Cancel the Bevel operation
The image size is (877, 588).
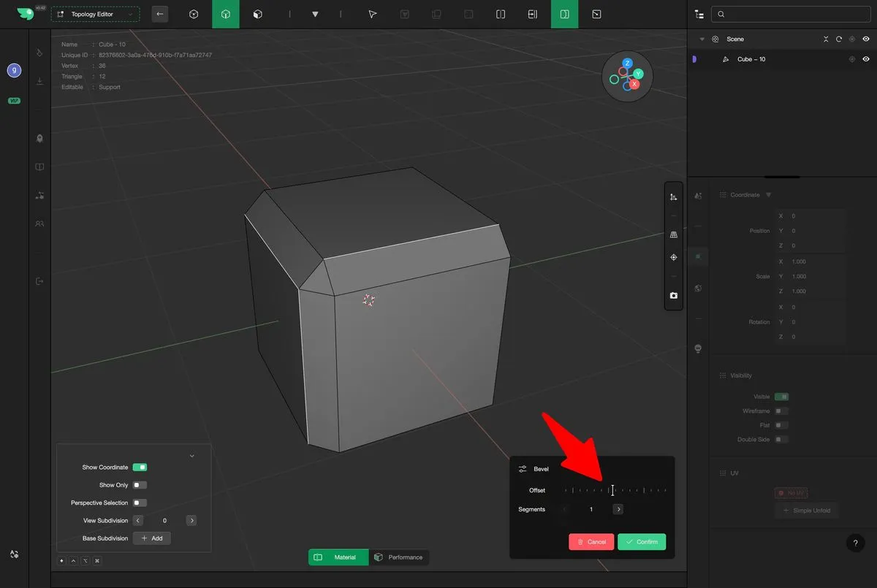pos(591,541)
